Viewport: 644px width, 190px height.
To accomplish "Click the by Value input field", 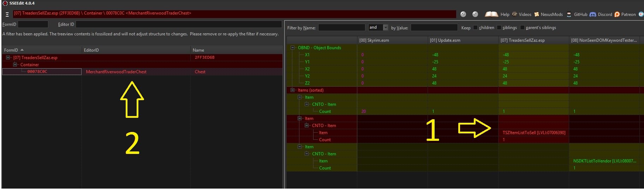I will click(434, 28).
